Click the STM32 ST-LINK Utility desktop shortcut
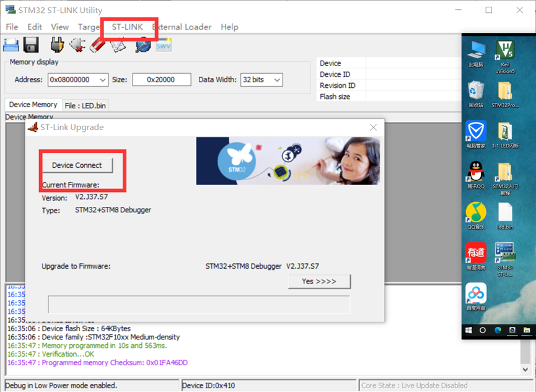536x392 pixels. 505,259
